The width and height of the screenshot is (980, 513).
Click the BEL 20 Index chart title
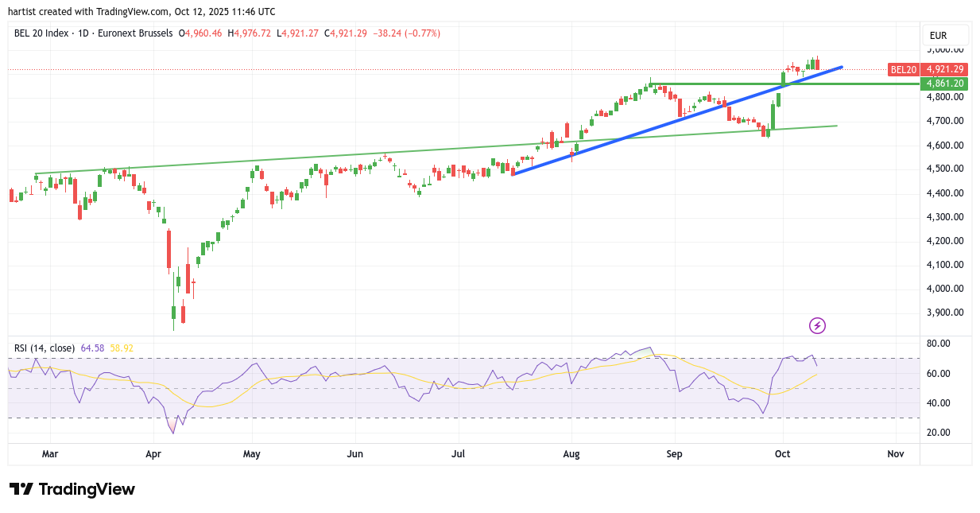click(42, 33)
